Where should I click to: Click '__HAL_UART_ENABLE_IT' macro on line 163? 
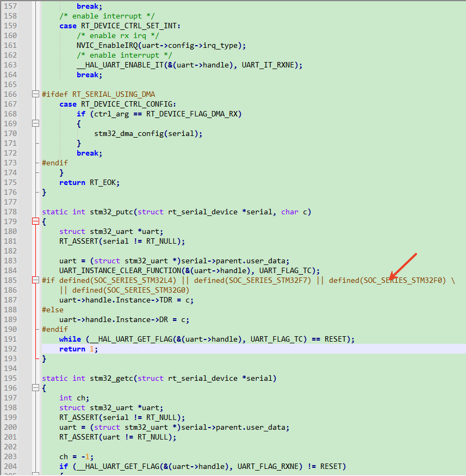point(120,65)
